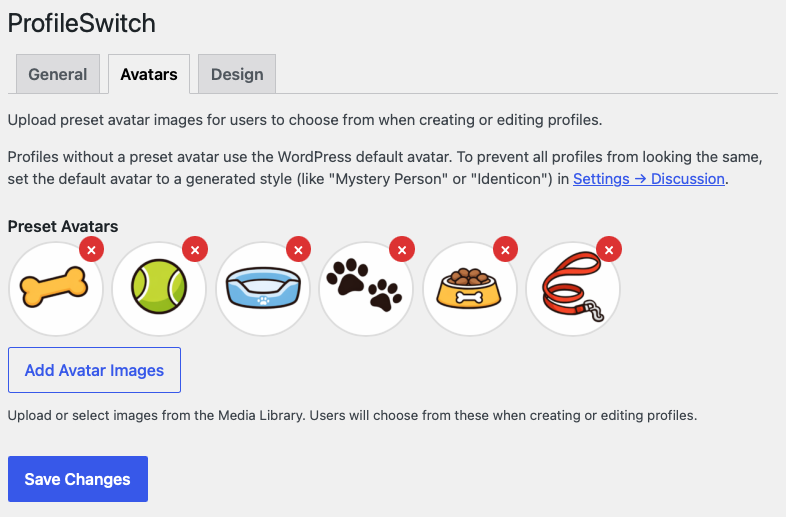Click the red leash avatar image

pos(573,290)
